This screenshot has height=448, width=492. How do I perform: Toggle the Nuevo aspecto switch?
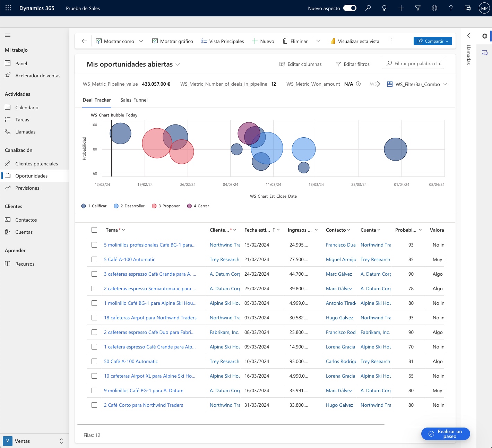pyautogui.click(x=350, y=8)
